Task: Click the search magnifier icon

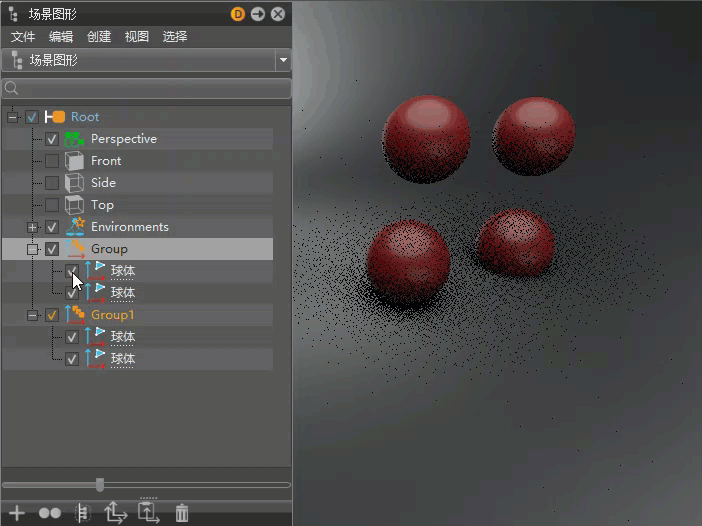Action: [x=12, y=88]
